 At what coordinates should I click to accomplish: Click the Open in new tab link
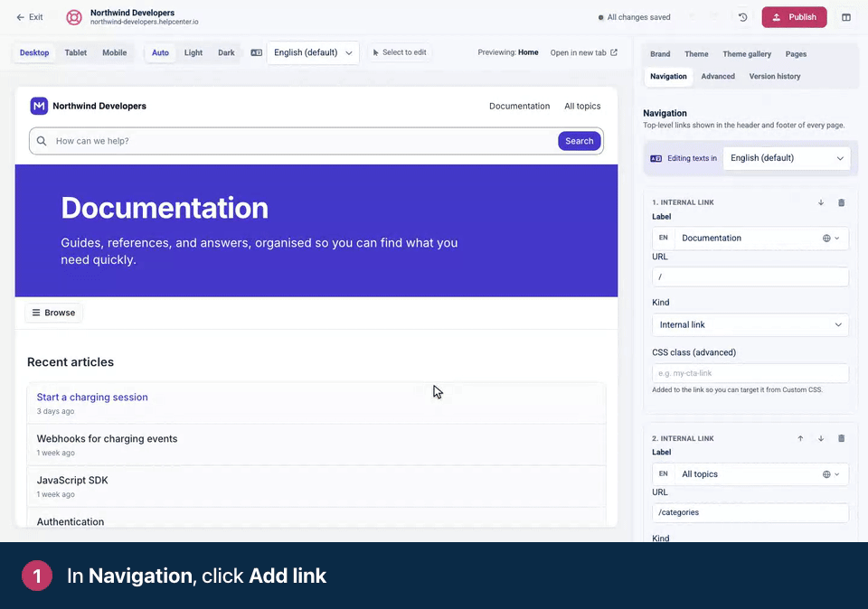(583, 52)
